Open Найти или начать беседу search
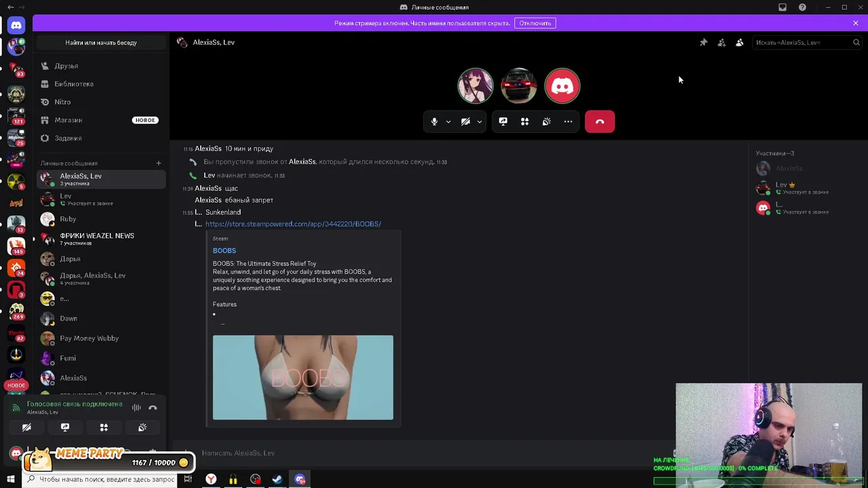Image resolution: width=868 pixels, height=488 pixels. (x=101, y=42)
